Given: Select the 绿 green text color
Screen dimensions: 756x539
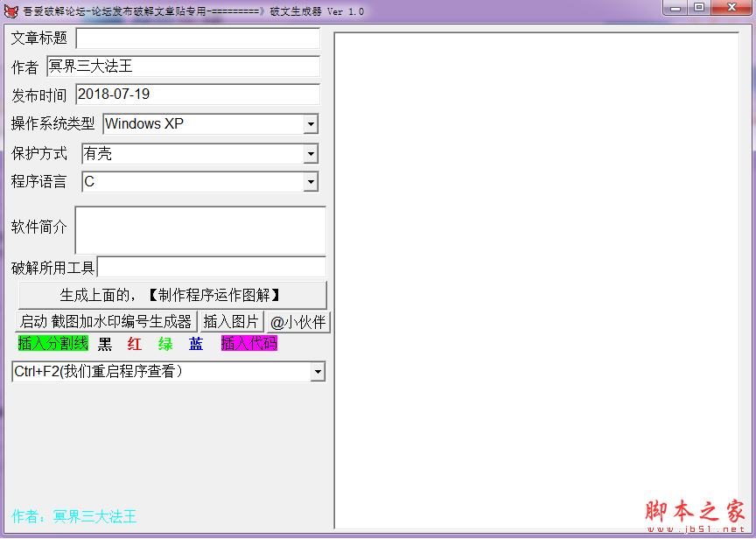Looking at the screenshot, I should tap(164, 344).
